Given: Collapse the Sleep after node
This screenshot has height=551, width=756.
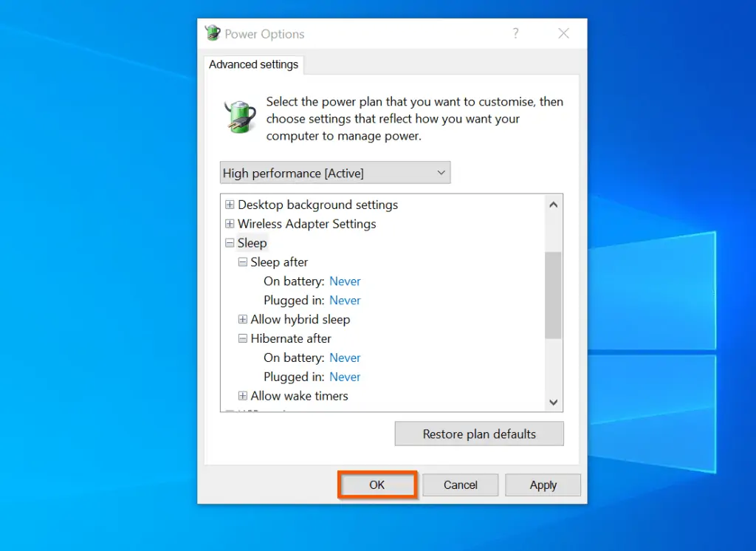Looking at the screenshot, I should click(x=243, y=262).
